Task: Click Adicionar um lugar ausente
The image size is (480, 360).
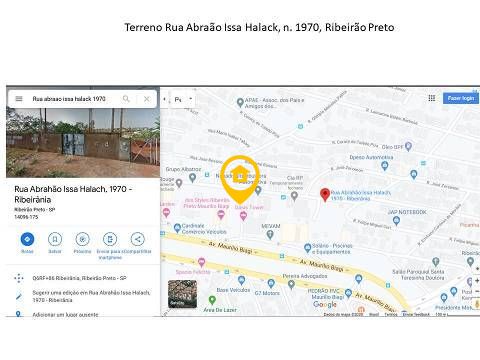Action: 65,314
